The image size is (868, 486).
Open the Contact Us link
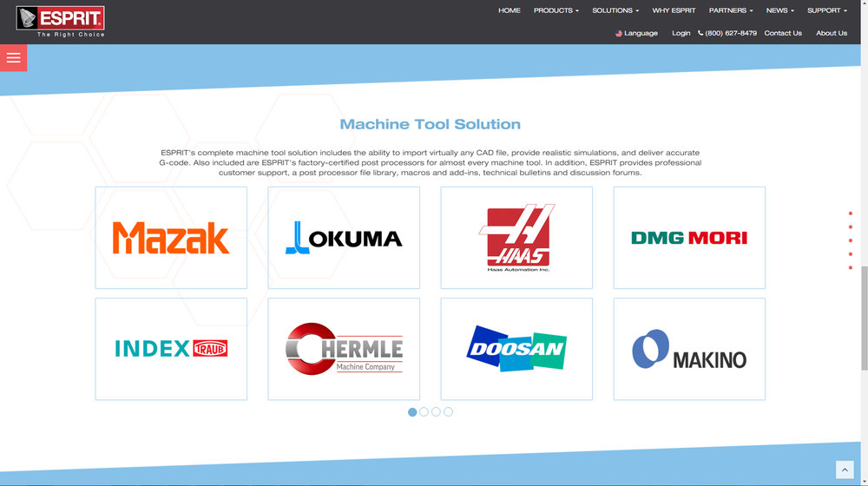783,33
